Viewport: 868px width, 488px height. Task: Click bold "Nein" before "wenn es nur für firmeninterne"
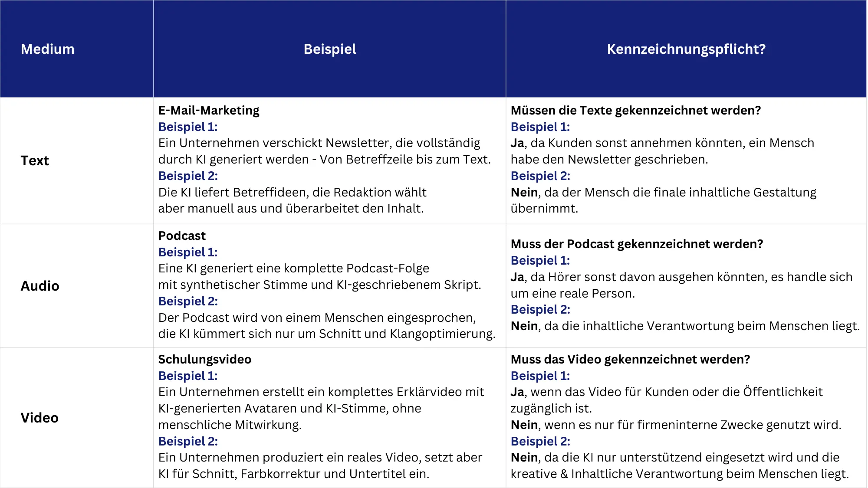(x=524, y=425)
